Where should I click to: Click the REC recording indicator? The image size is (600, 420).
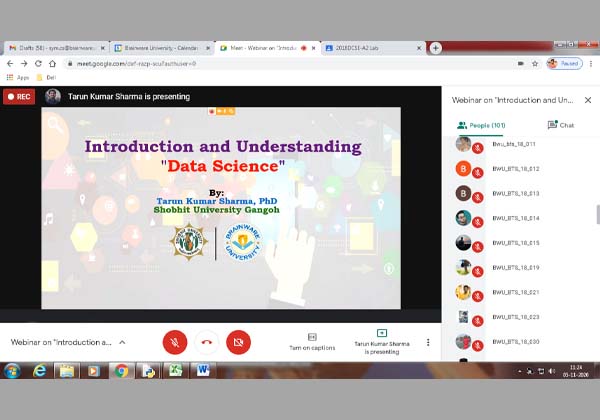[x=19, y=96]
